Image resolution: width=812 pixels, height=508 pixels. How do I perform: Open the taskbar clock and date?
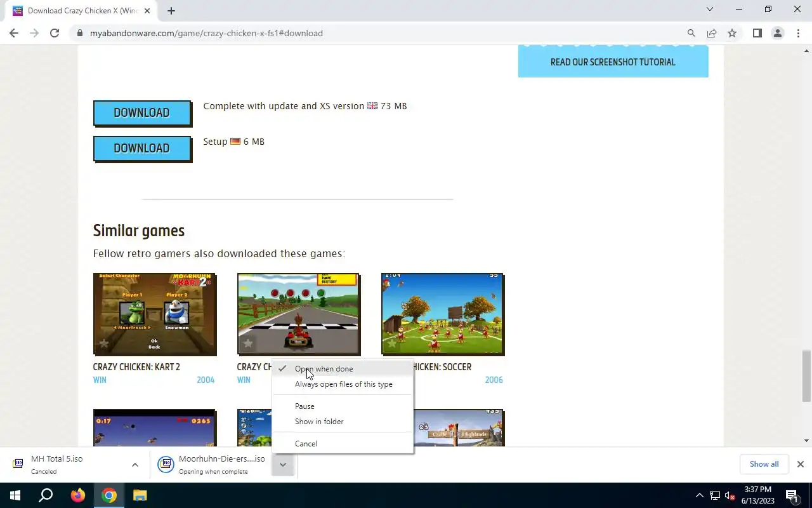[757, 495]
